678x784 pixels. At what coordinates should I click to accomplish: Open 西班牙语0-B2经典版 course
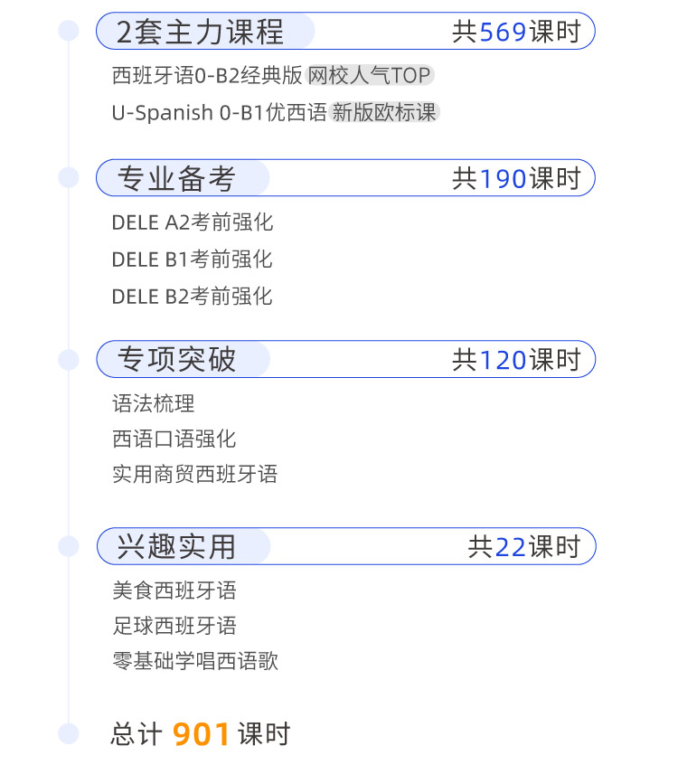tap(207, 76)
